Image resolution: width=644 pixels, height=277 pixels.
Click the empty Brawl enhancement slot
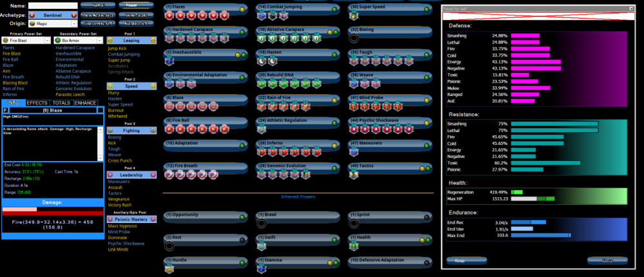pyautogui.click(x=261, y=224)
